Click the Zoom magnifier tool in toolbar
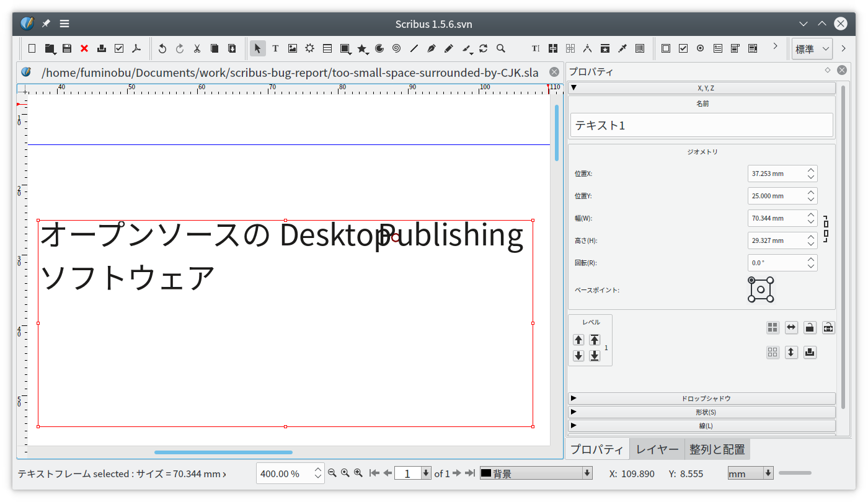Screen dimensions: 868x502 pyautogui.click(x=501, y=48)
